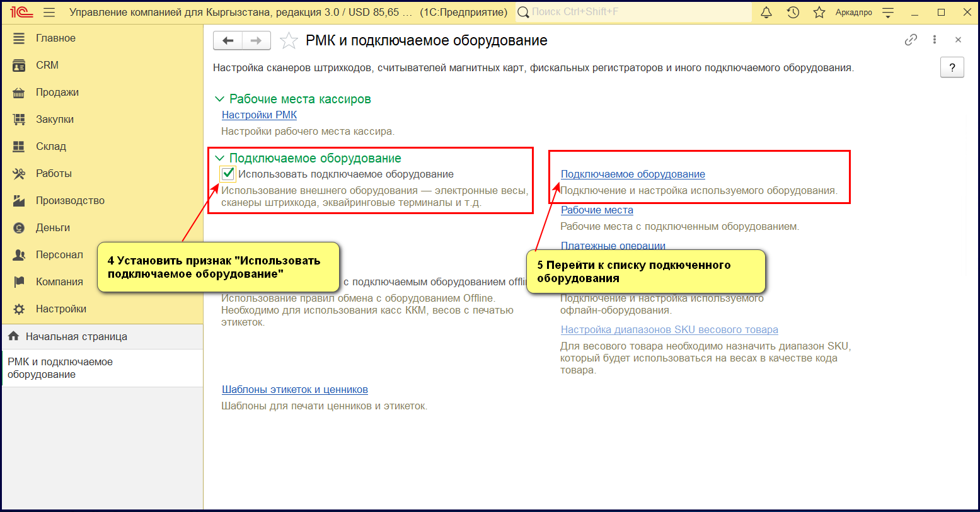Open Настройки section
This screenshot has width=980, height=512.
coord(61,309)
